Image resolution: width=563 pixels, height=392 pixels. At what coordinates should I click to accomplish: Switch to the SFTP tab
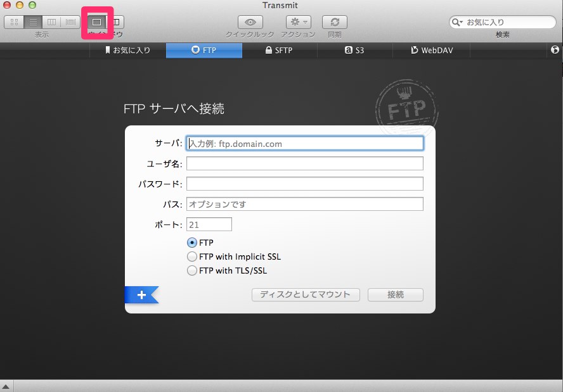pos(280,50)
